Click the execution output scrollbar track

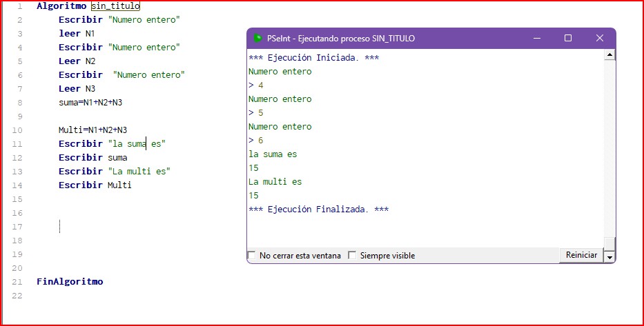point(609,152)
